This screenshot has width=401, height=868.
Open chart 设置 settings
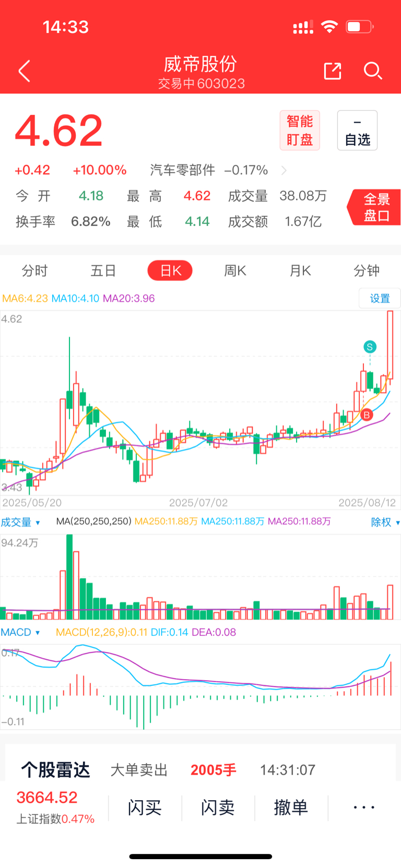click(380, 298)
